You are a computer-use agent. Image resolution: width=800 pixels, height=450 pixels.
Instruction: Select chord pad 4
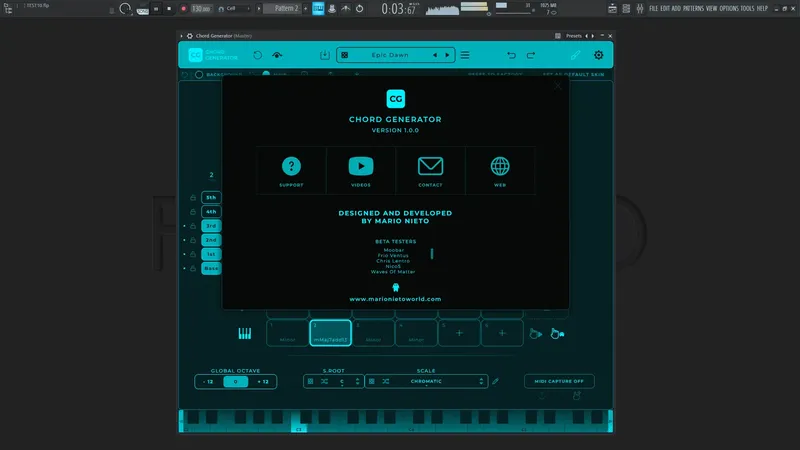416,333
